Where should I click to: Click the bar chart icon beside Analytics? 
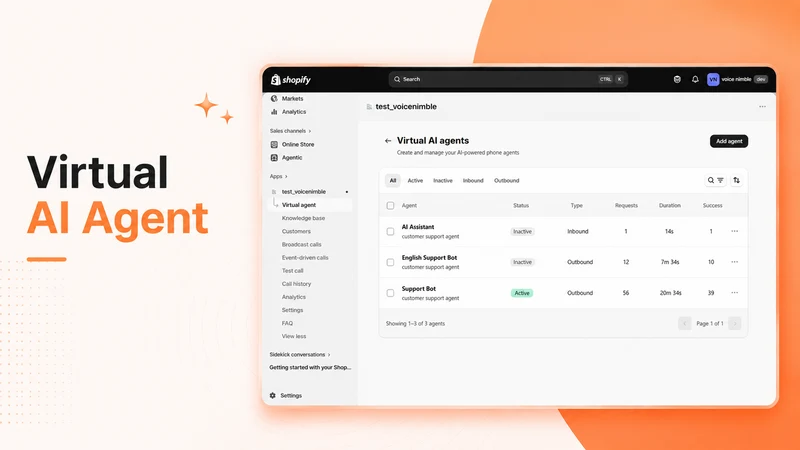point(274,112)
